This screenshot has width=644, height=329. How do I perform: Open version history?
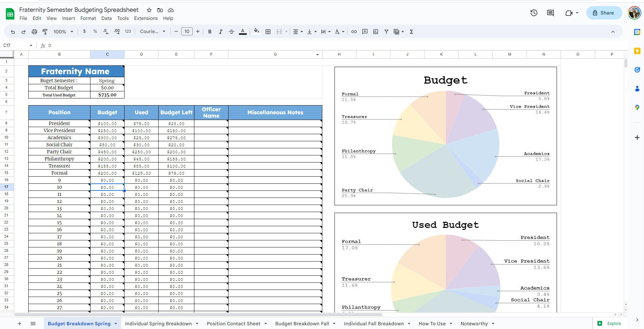534,13
